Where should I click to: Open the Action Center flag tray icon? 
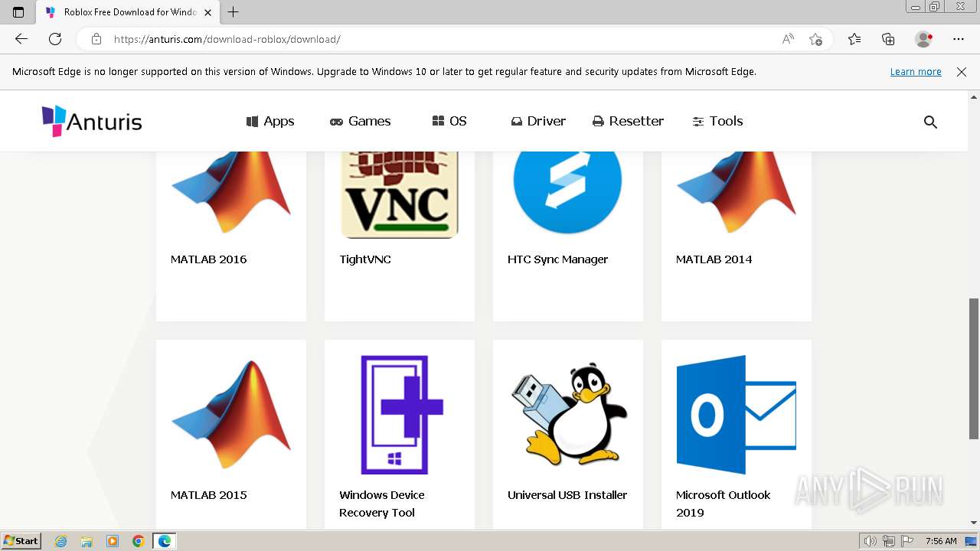pyautogui.click(x=907, y=541)
